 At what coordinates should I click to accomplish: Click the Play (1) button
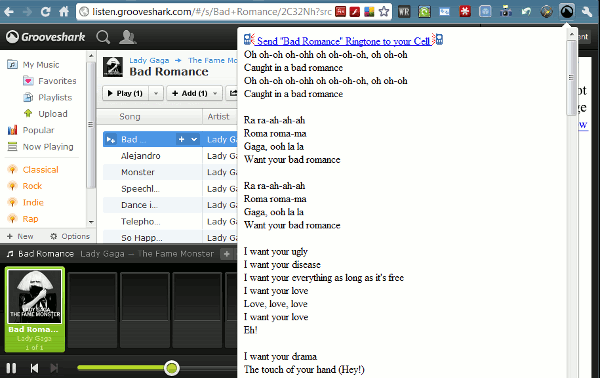[125, 93]
